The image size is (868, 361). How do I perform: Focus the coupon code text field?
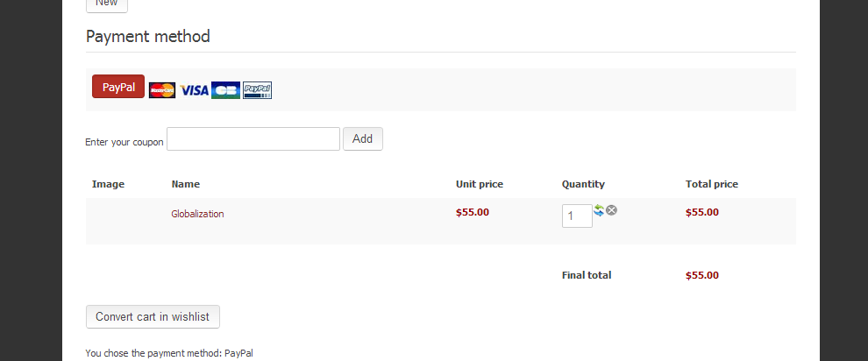click(253, 138)
